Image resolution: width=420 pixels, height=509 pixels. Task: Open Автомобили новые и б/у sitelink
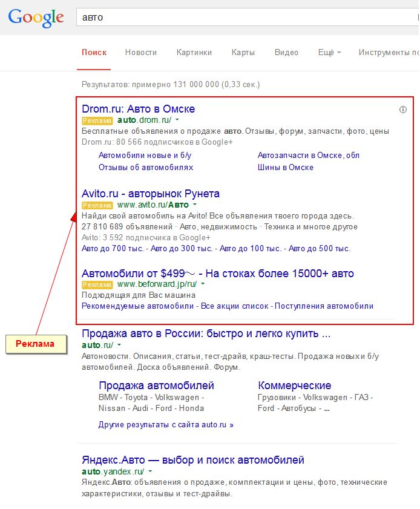(145, 155)
